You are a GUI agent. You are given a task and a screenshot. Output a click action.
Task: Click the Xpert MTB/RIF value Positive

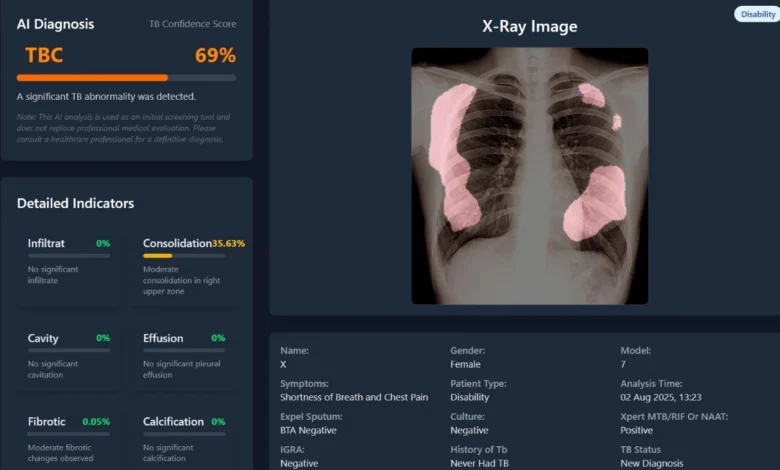point(636,430)
